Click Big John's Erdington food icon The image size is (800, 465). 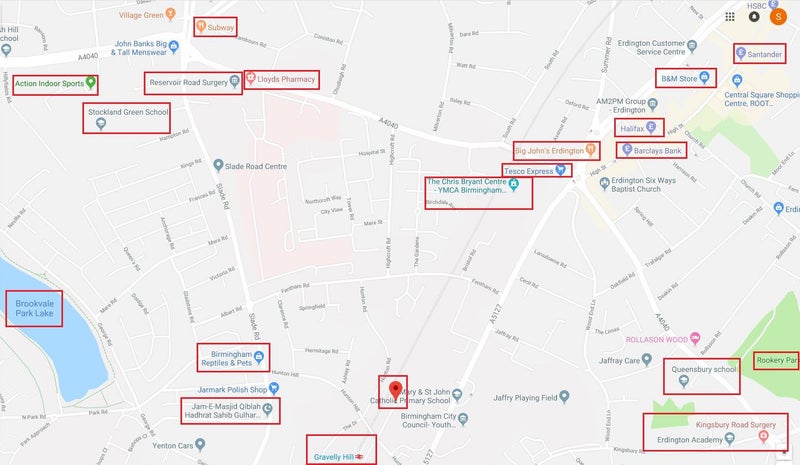point(590,150)
